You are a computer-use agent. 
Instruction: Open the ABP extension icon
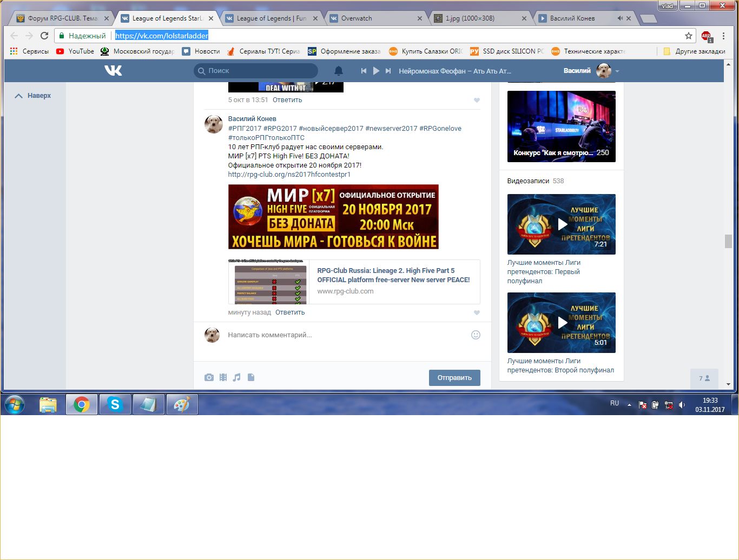click(706, 36)
